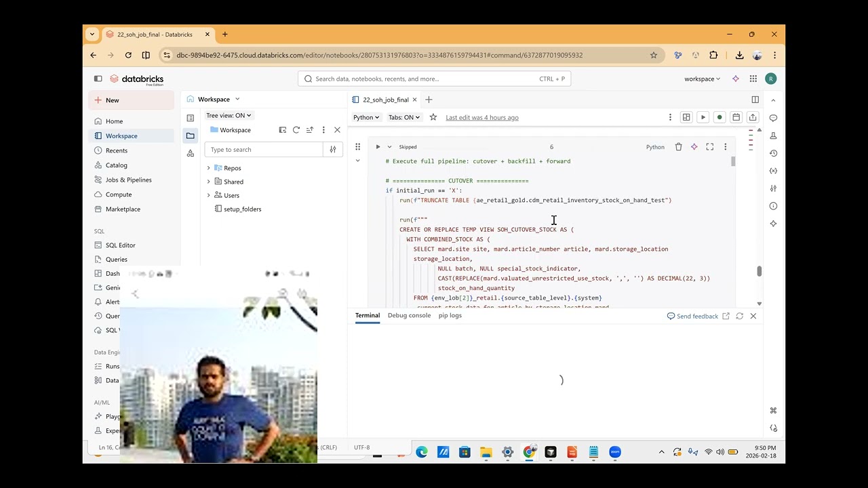
Task: Expand the Repos folder
Action: pos(208,168)
